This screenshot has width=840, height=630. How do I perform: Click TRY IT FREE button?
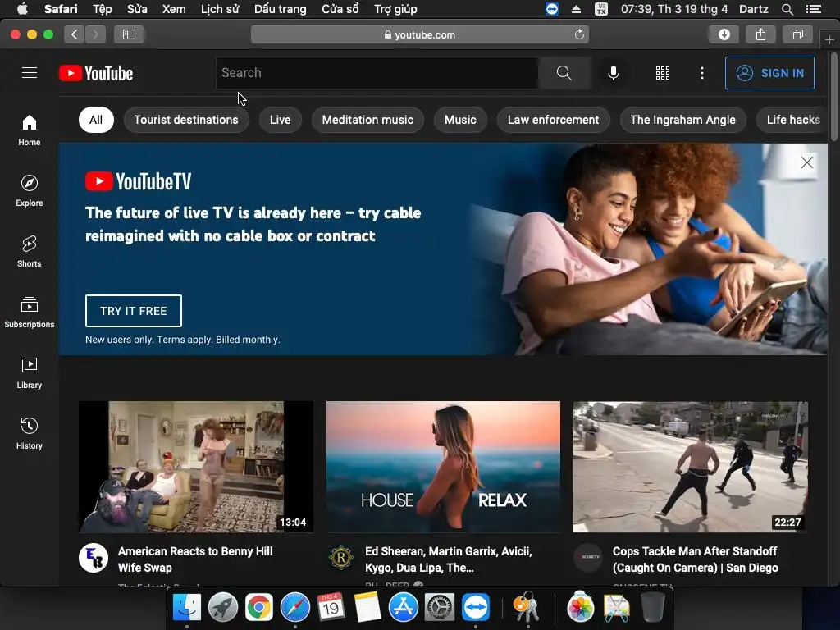(134, 311)
